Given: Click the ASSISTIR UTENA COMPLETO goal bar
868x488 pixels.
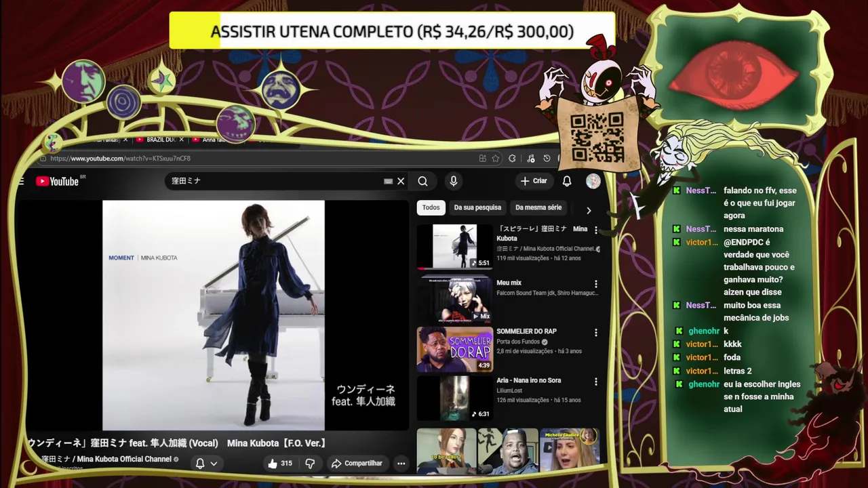Looking at the screenshot, I should [392, 31].
